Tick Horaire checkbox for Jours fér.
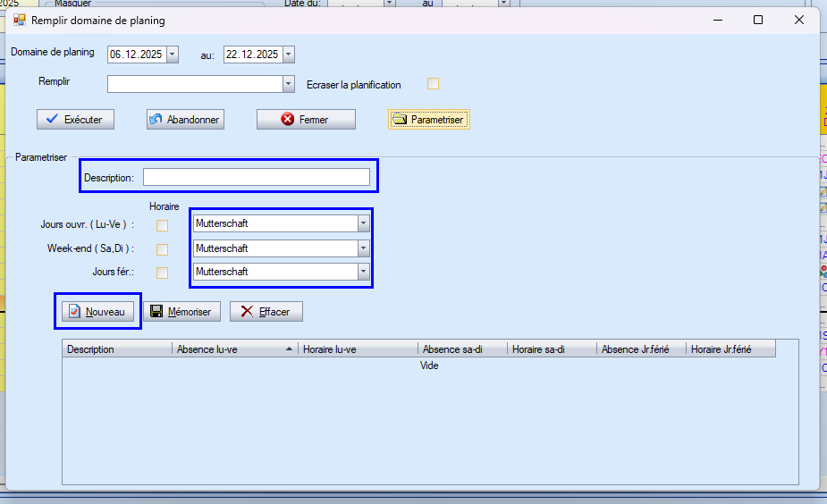 (x=163, y=273)
